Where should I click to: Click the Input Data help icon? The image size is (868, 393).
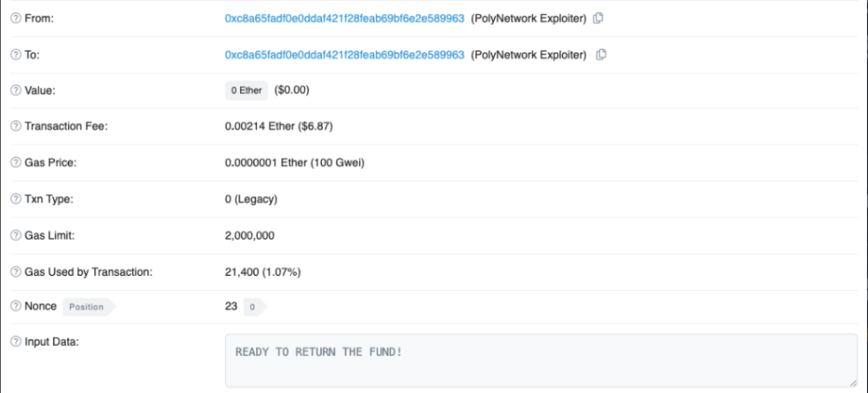(15, 342)
